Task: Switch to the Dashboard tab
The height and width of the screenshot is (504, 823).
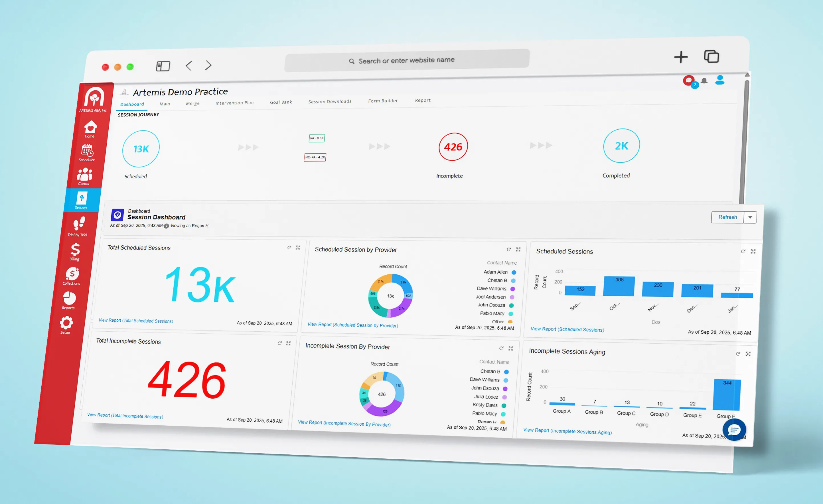Action: pyautogui.click(x=132, y=104)
